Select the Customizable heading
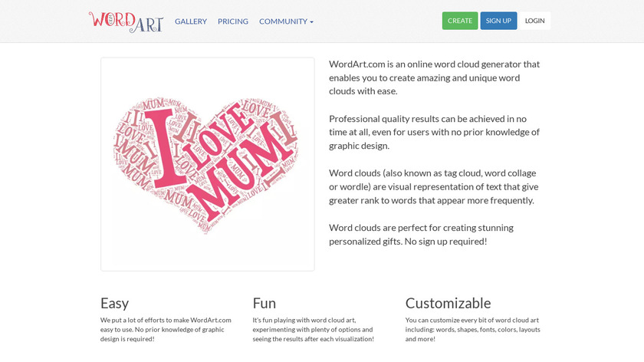The image size is (644, 362). 448,303
